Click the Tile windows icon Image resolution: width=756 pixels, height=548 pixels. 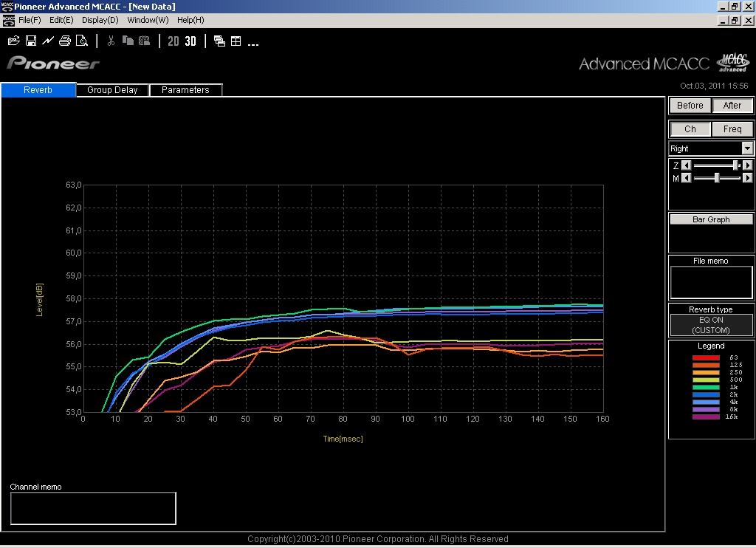tap(236, 41)
